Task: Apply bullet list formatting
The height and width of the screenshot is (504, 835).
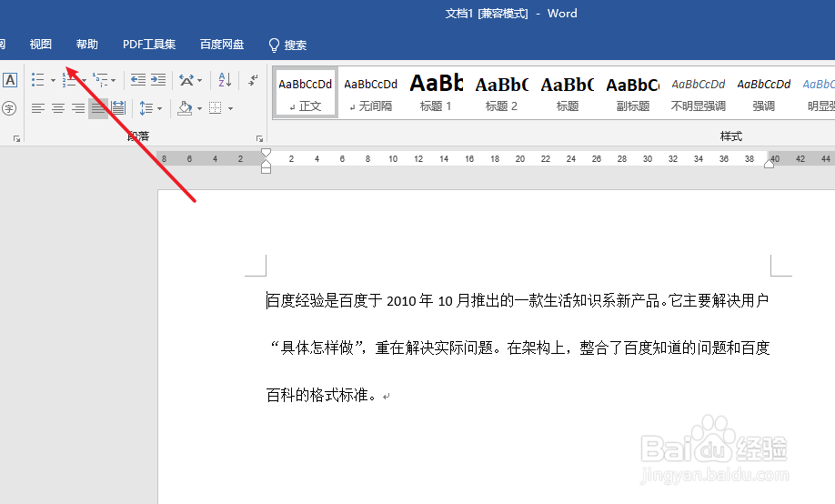Action: pos(38,80)
